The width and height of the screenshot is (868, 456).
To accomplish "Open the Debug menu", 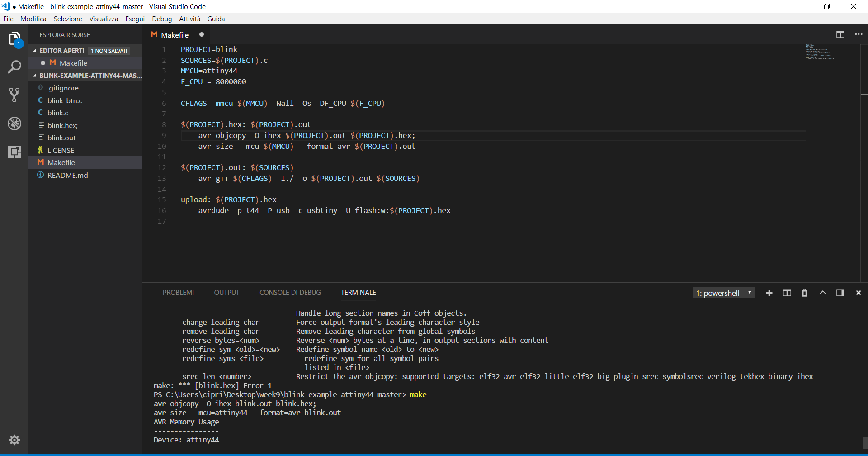I will point(162,19).
